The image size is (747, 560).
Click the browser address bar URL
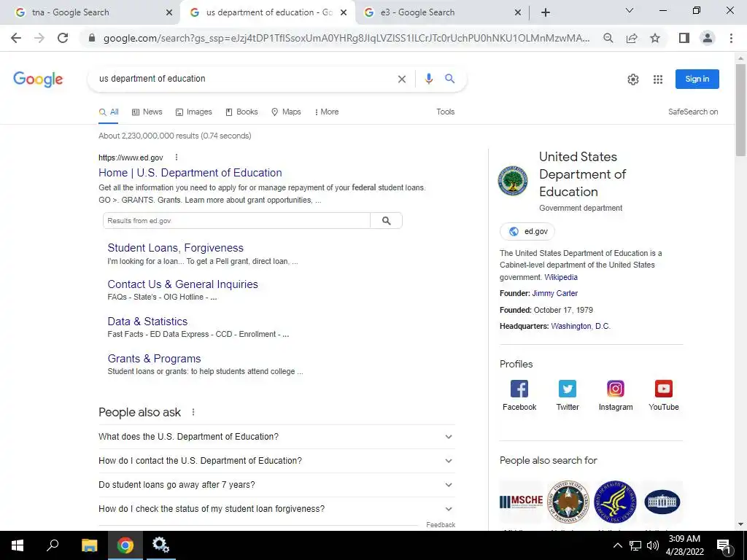347,38
